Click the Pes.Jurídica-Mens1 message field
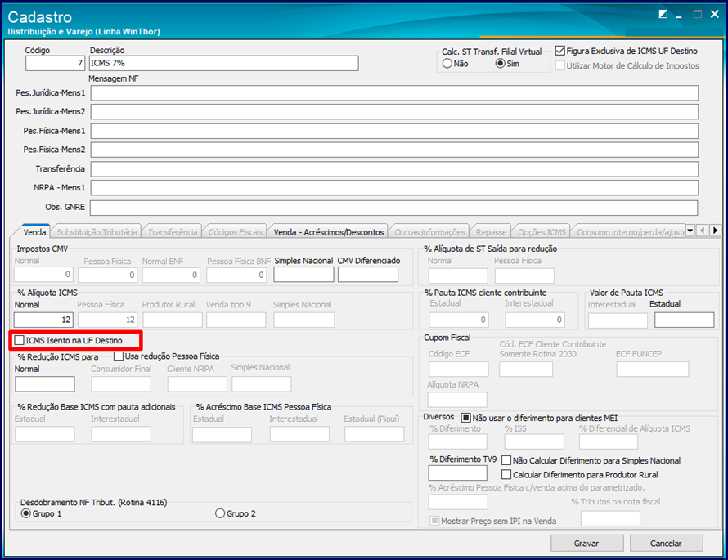This screenshot has height=560, width=728. [x=394, y=93]
